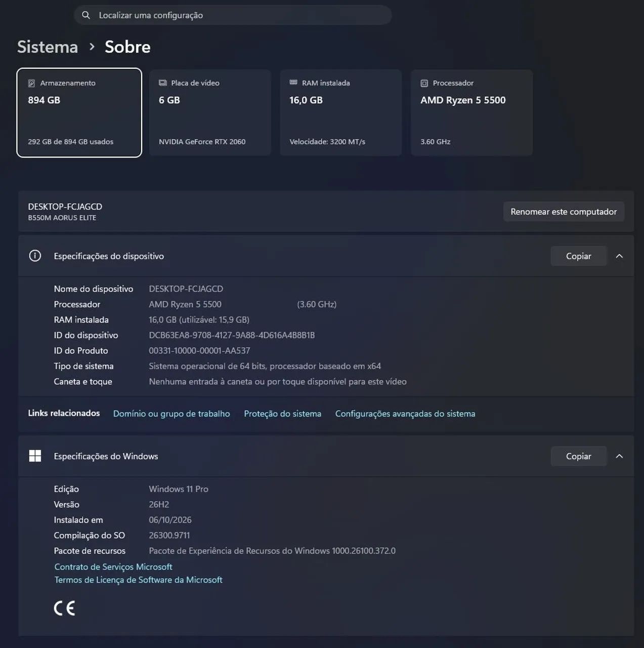
Task: Copy the device specifications
Action: click(x=578, y=256)
